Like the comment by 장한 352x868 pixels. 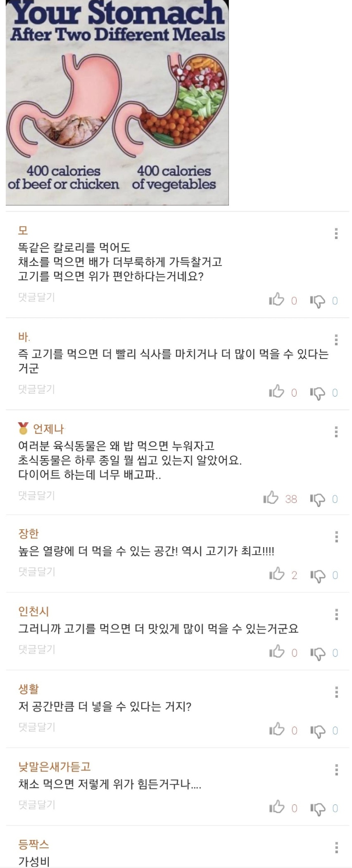pos(277,574)
